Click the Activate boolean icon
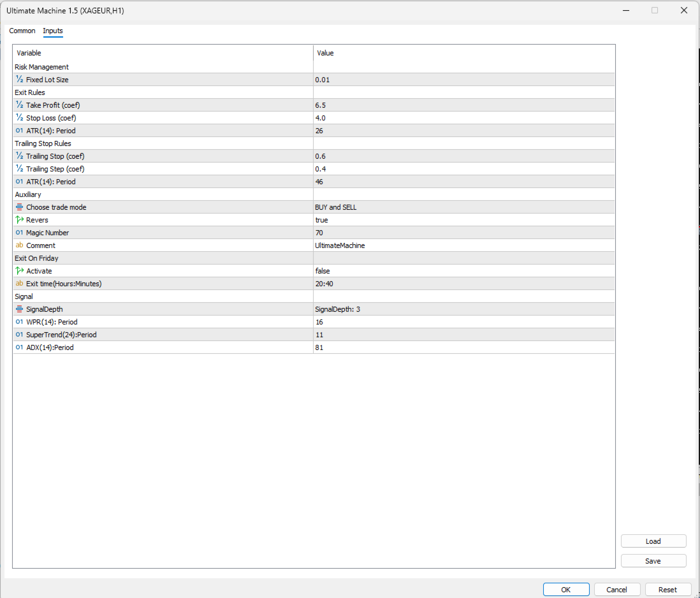The image size is (700, 598). click(19, 271)
